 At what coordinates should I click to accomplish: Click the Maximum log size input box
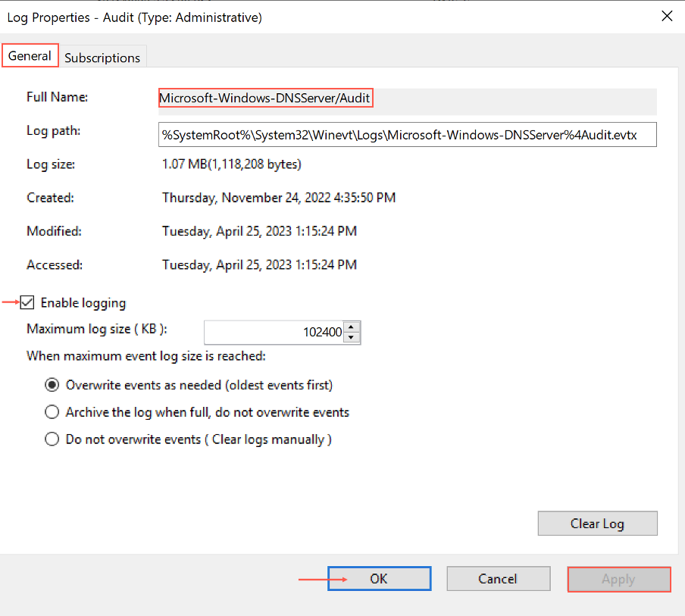pos(273,332)
